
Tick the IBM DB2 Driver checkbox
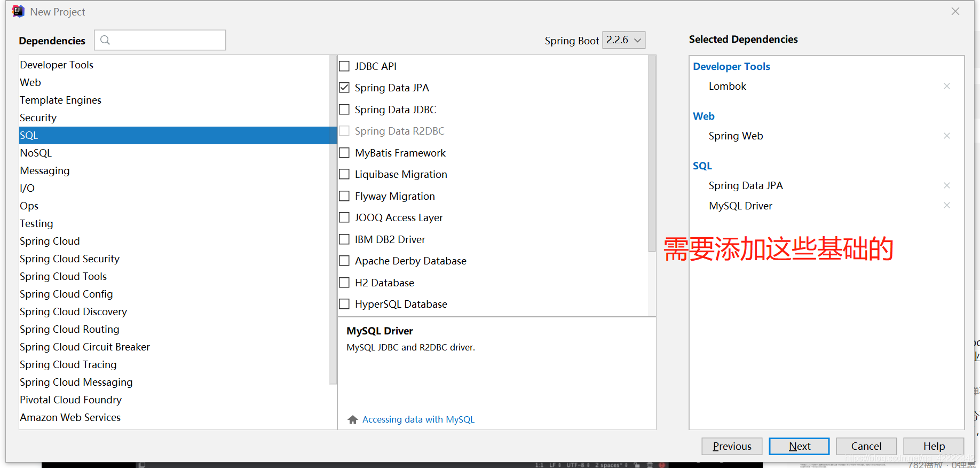click(x=344, y=239)
